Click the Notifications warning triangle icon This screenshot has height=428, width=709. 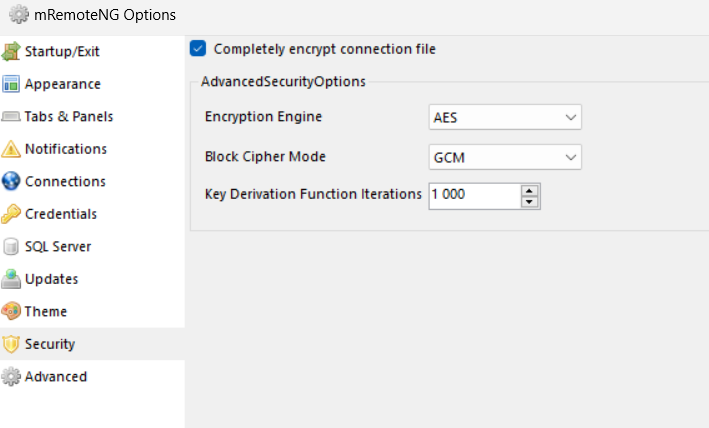click(x=11, y=149)
